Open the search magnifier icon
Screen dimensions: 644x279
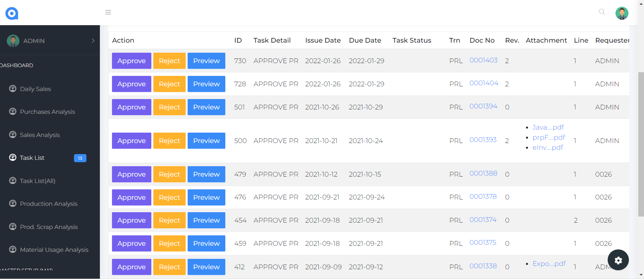(602, 12)
